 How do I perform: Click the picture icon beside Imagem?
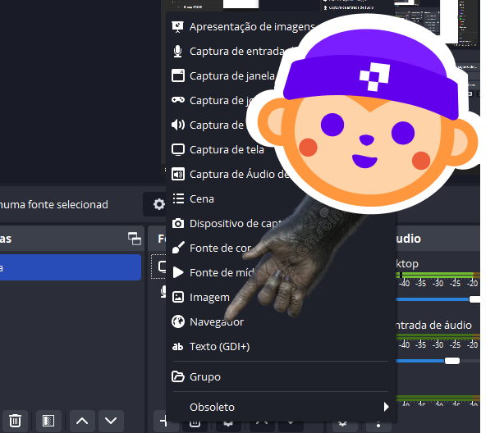[x=178, y=297]
